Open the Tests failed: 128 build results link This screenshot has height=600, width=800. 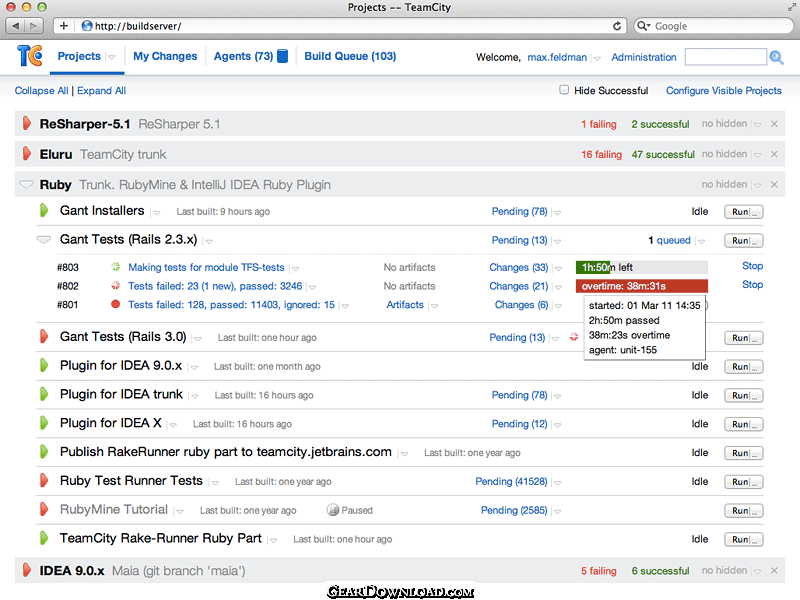(x=231, y=305)
